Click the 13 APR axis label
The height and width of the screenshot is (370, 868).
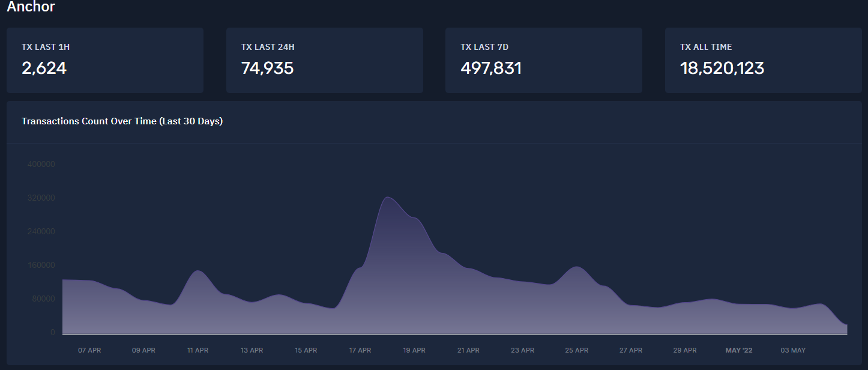pyautogui.click(x=252, y=350)
